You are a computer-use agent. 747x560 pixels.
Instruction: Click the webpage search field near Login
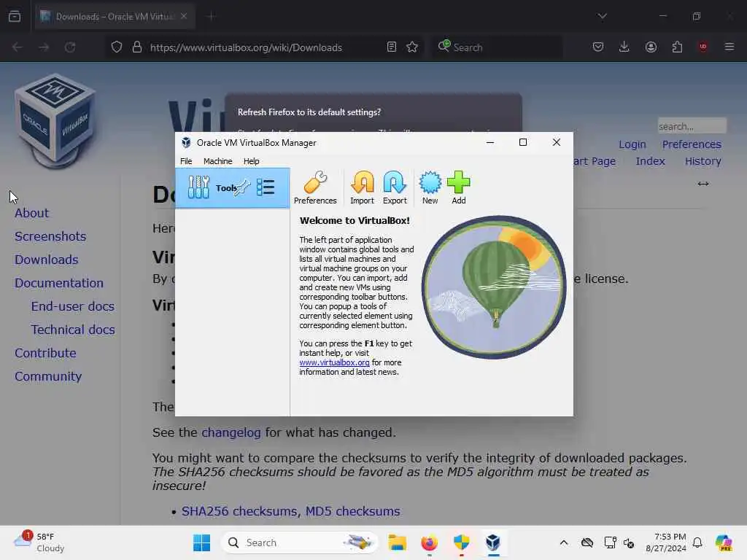pyautogui.click(x=692, y=126)
